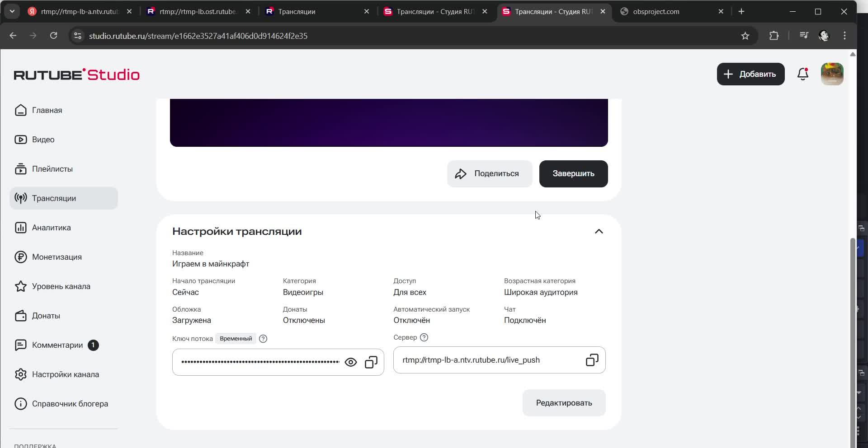Copy the stream key
Viewport: 868px width, 448px height.
pyautogui.click(x=371, y=362)
